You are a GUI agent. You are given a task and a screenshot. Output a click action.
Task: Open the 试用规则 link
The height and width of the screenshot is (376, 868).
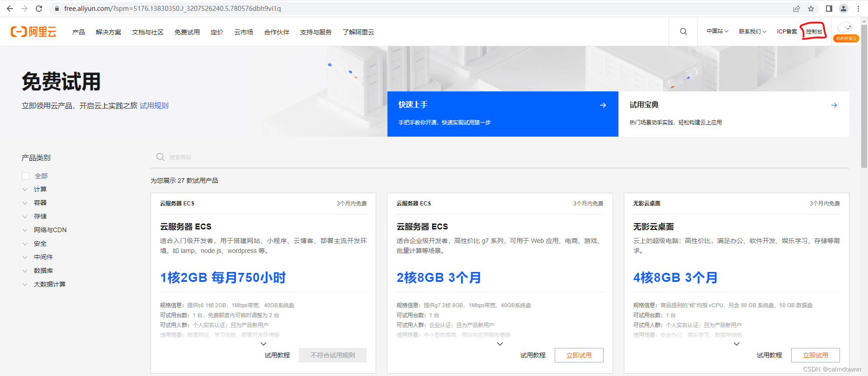[154, 105]
